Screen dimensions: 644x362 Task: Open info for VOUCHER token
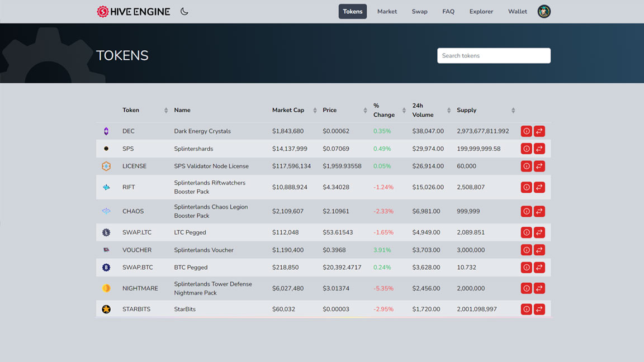526,250
